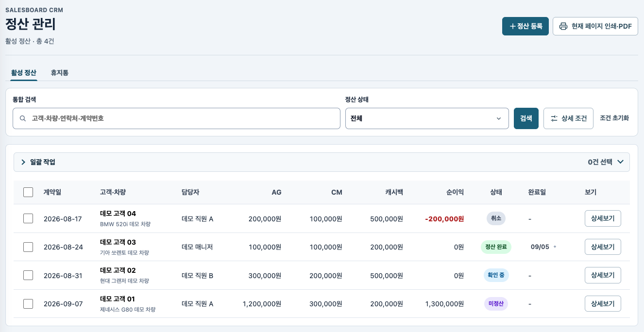Check the row for 데모 고객 01
The image size is (644, 332).
click(x=28, y=304)
